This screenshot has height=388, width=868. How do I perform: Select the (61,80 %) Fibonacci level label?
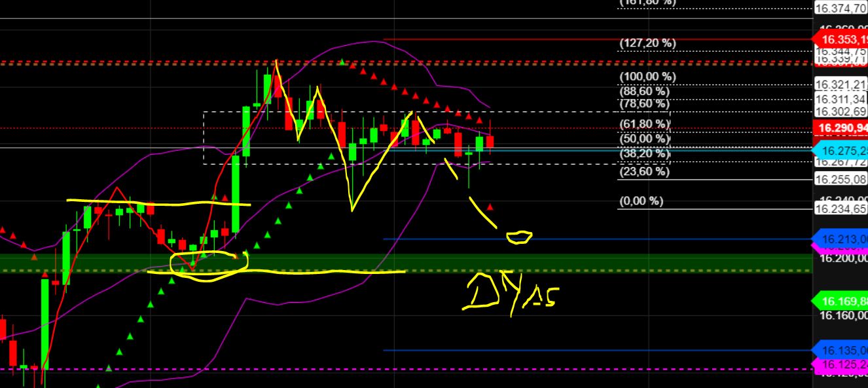pyautogui.click(x=644, y=125)
